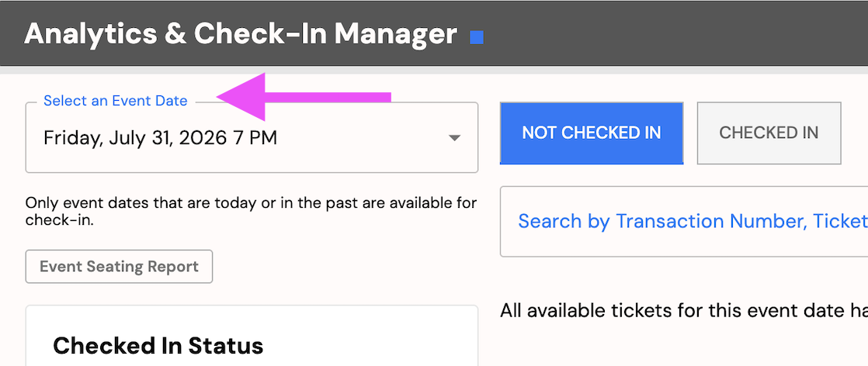Open the Friday, July 31, 2026 date selector
Viewport: 868px width, 366px height.
252,138
